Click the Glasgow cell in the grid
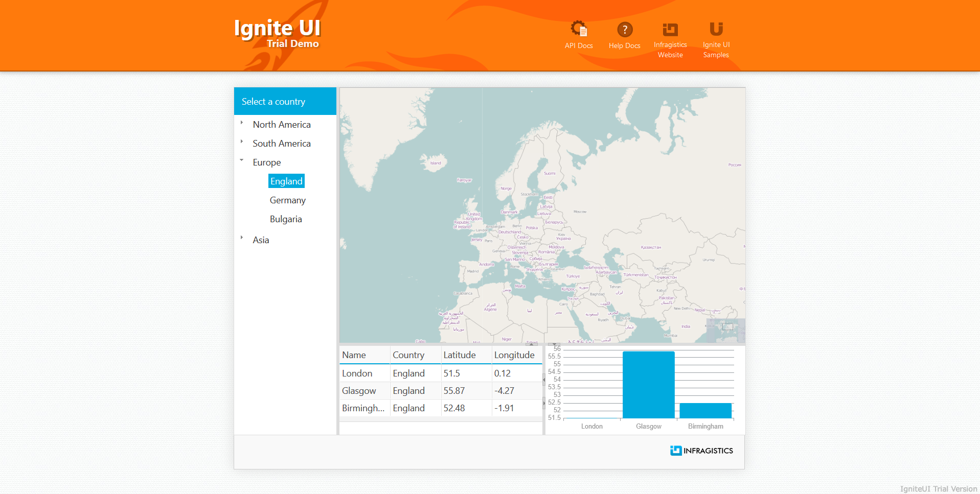This screenshot has height=494, width=980. click(364, 391)
